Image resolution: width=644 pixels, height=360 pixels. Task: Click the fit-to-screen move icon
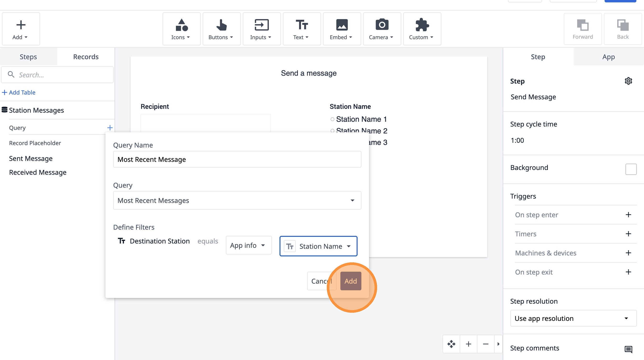[x=451, y=344]
